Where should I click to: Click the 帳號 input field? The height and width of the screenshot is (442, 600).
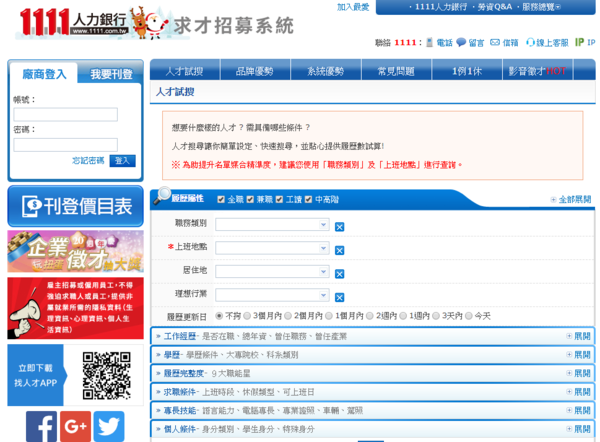(x=65, y=114)
